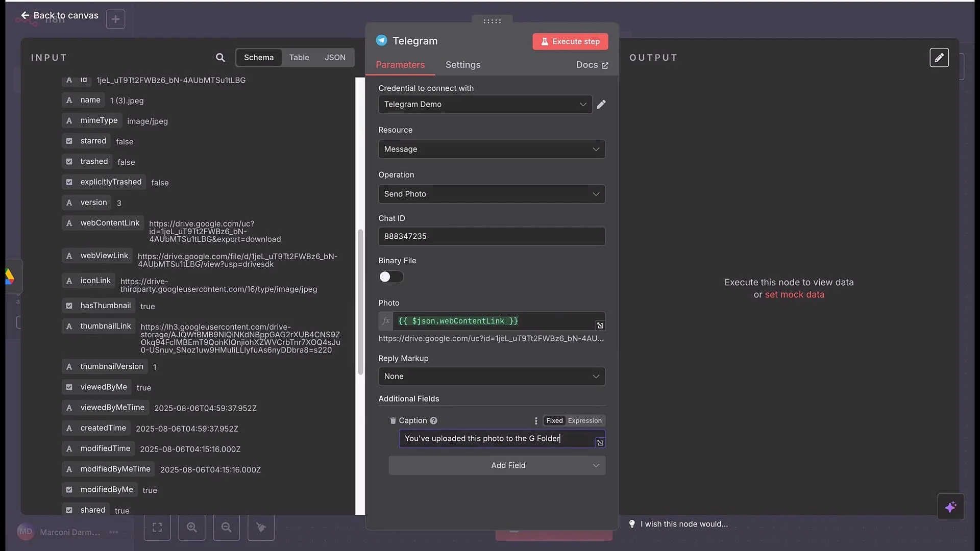Image resolution: width=980 pixels, height=551 pixels.
Task: Click the viewedByMe boolean type icon
Action: (69, 387)
